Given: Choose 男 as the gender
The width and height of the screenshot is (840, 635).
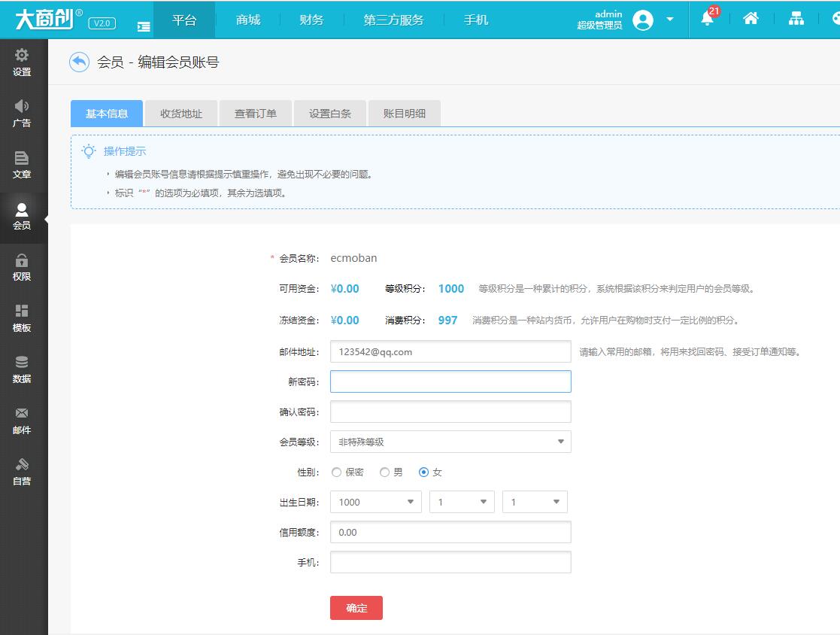Looking at the screenshot, I should (x=384, y=472).
